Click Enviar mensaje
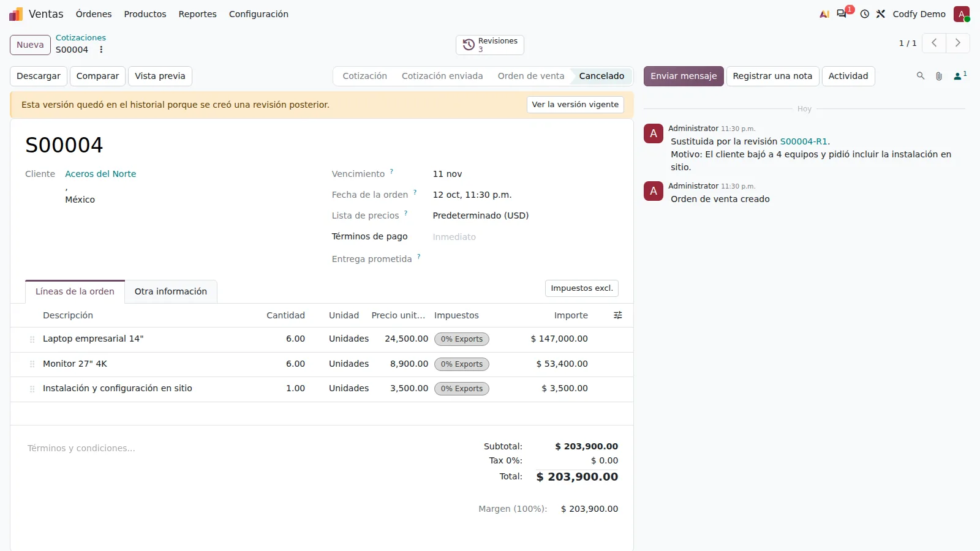 684,76
